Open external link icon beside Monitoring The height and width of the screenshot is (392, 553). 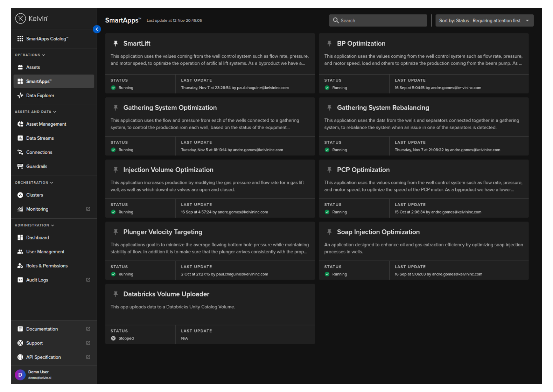(88, 209)
